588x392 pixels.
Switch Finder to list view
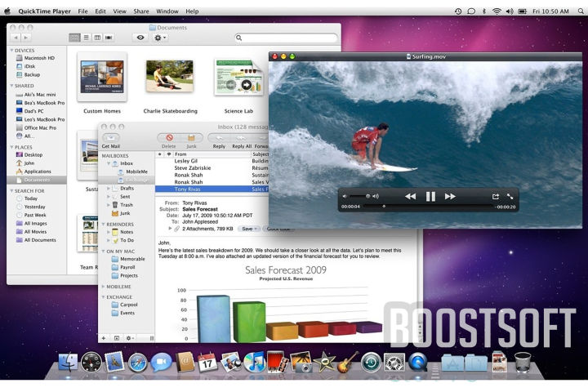(86, 38)
